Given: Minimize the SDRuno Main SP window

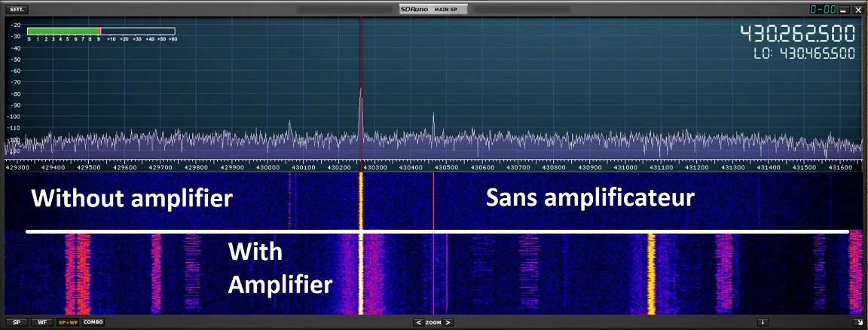Looking at the screenshot, I should [844, 10].
